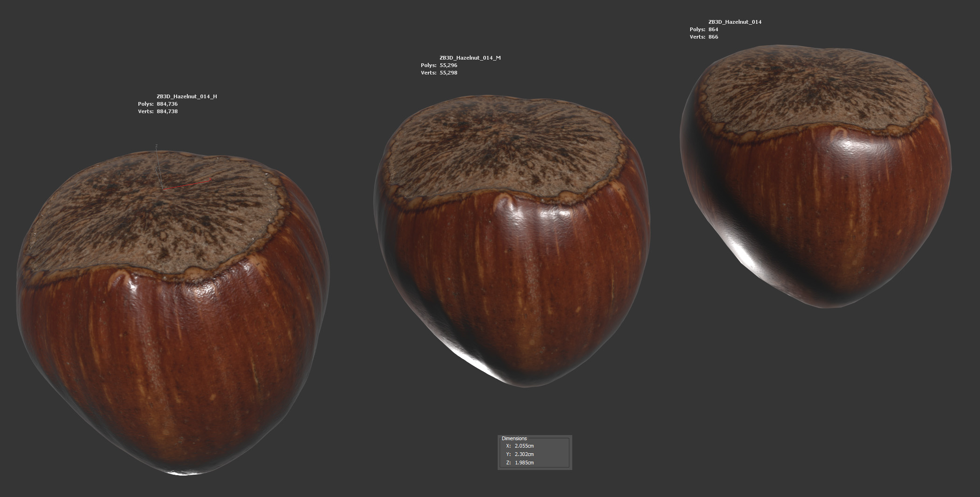Click the Z dimension value 1.985cm
The width and height of the screenshot is (980, 497).
524,463
